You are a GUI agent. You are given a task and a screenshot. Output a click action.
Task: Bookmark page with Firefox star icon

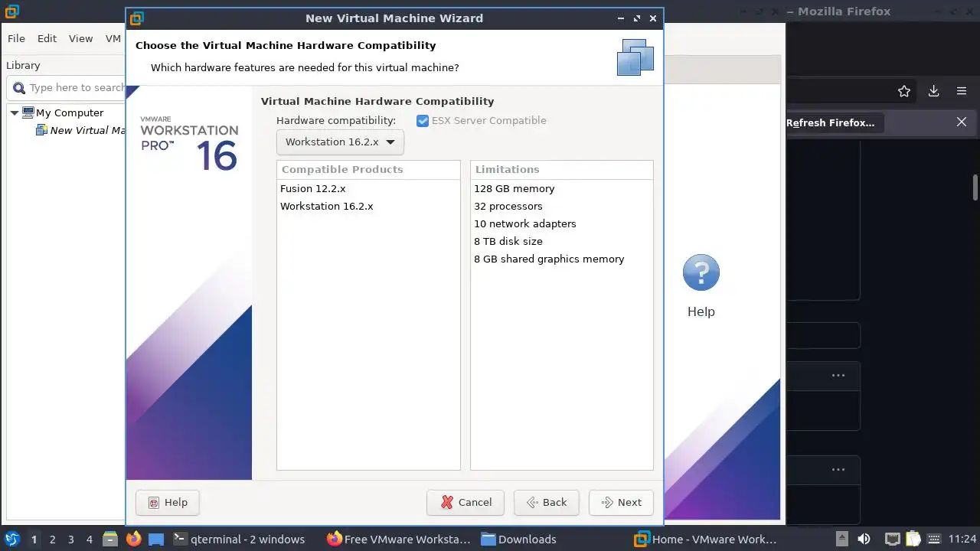[x=904, y=91]
